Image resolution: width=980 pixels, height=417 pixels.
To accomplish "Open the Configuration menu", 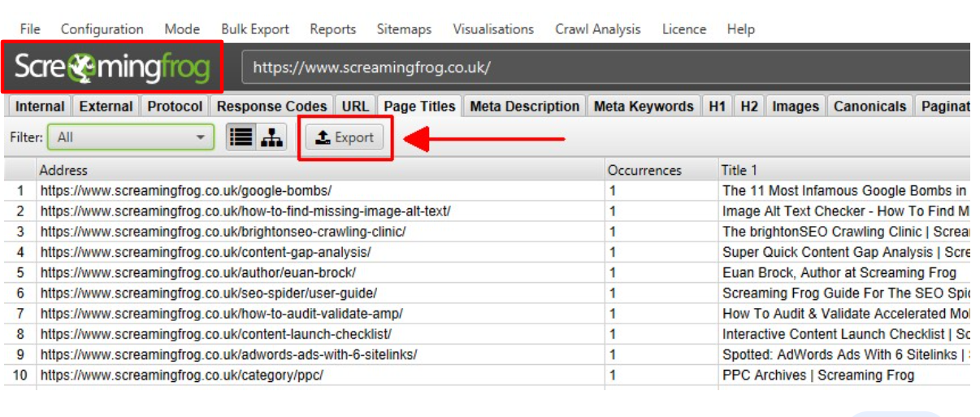I will pyautogui.click(x=102, y=29).
